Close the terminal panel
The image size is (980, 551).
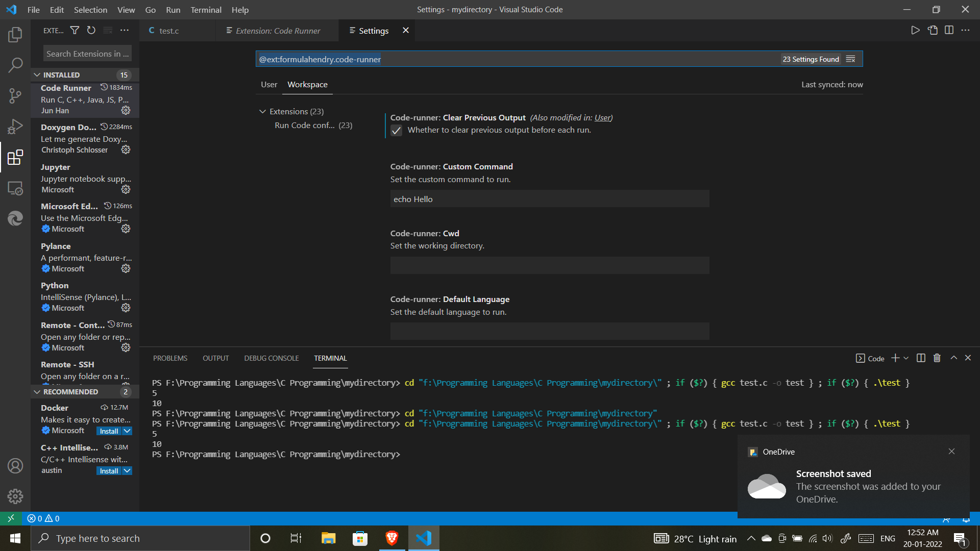click(x=968, y=358)
